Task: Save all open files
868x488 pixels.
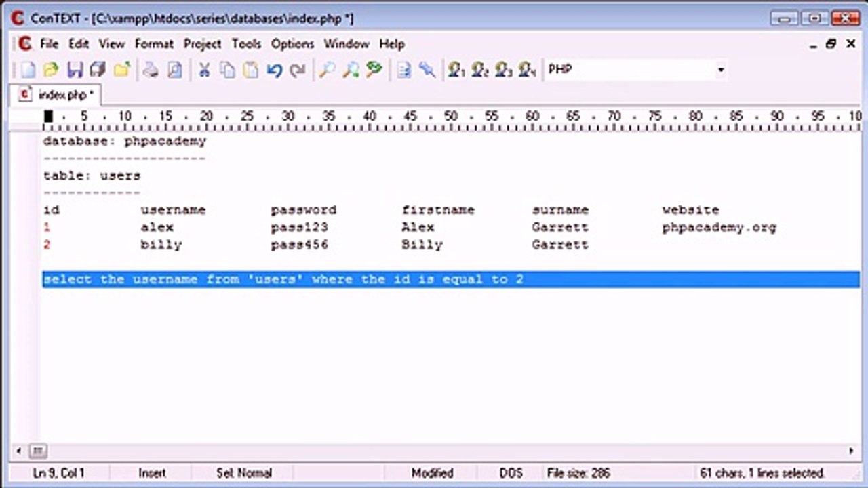Action: [x=98, y=69]
